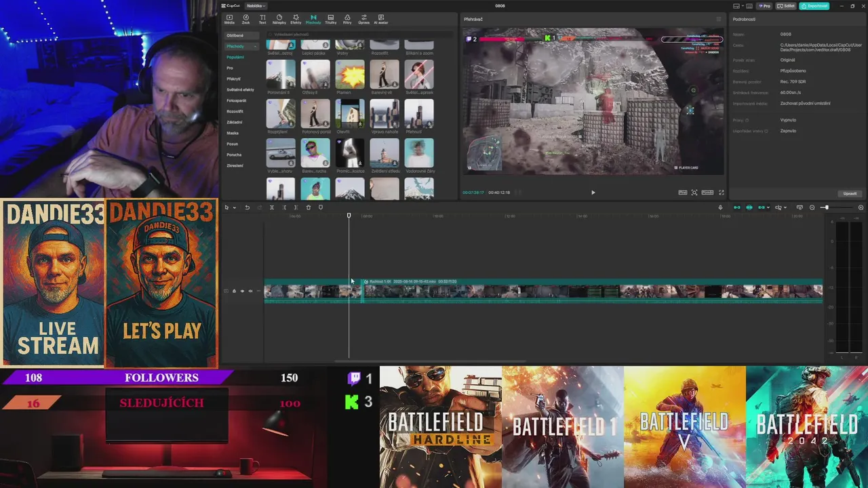This screenshot has height=488, width=868.
Task: Click the Upravit button in details panel
Action: 850,194
